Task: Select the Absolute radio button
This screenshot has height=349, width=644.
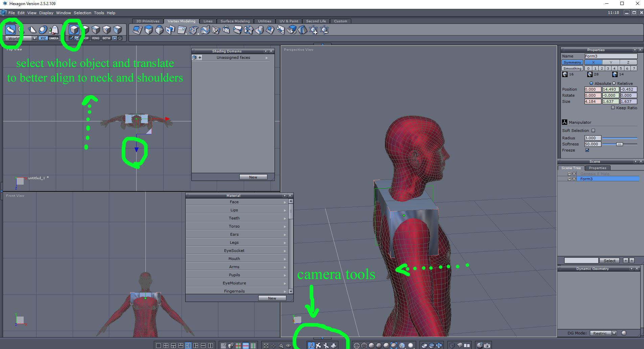Action: [591, 83]
